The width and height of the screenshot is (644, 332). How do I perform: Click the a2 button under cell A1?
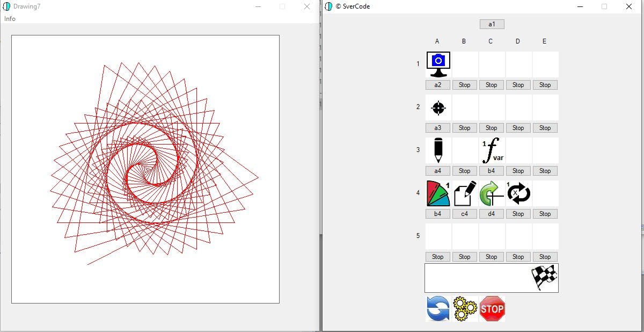click(x=438, y=85)
